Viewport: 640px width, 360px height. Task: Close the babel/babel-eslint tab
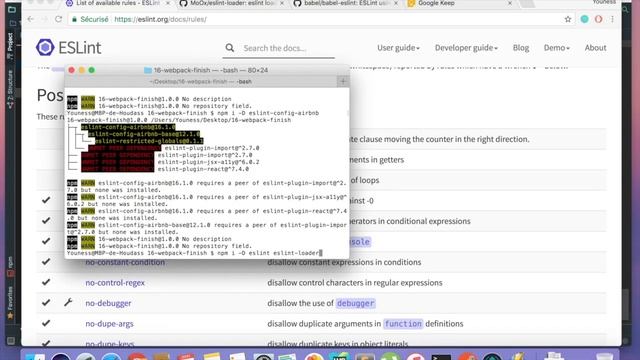coord(396,3)
